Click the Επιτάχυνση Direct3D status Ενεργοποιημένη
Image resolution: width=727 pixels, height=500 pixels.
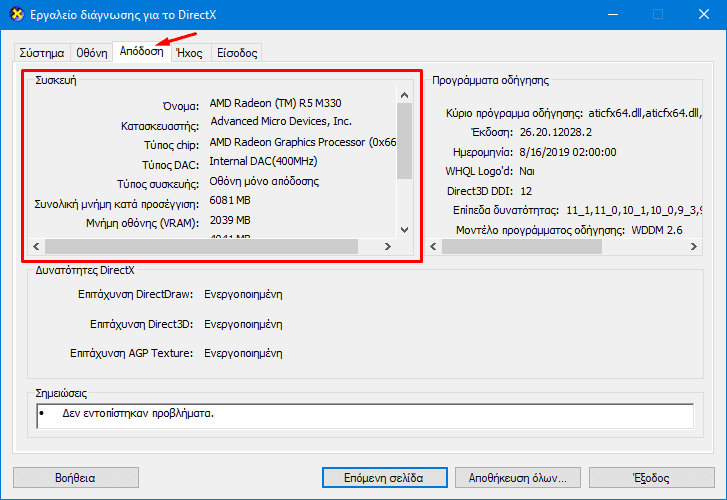pos(243,324)
